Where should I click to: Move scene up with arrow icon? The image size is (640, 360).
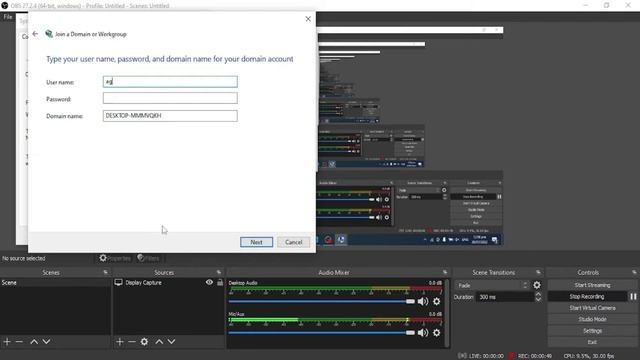(34, 342)
